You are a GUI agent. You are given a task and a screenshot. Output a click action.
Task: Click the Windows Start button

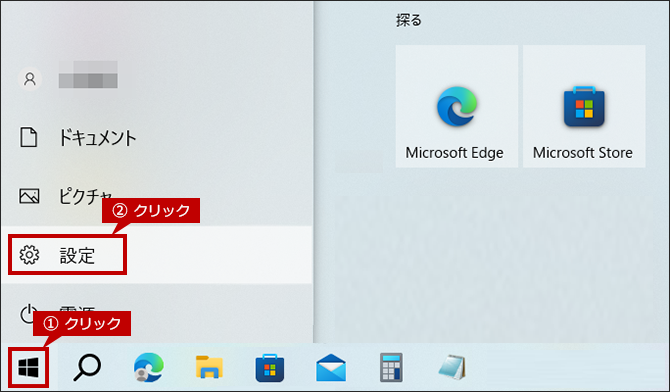click(29, 368)
